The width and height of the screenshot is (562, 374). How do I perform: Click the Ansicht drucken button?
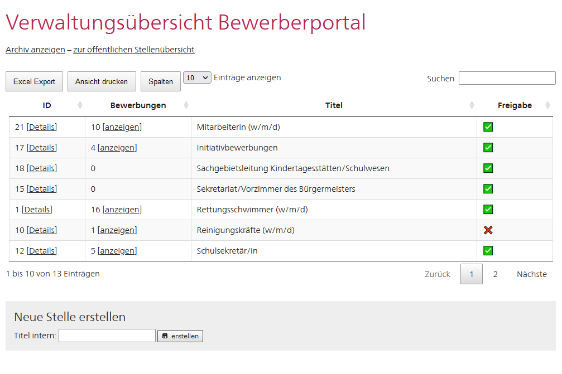pyautogui.click(x=101, y=81)
